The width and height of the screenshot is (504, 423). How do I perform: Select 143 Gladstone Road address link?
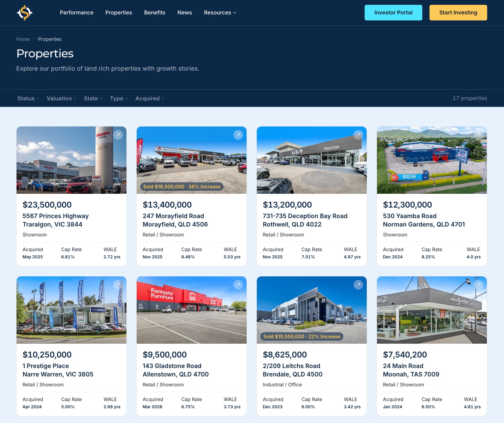click(x=176, y=370)
